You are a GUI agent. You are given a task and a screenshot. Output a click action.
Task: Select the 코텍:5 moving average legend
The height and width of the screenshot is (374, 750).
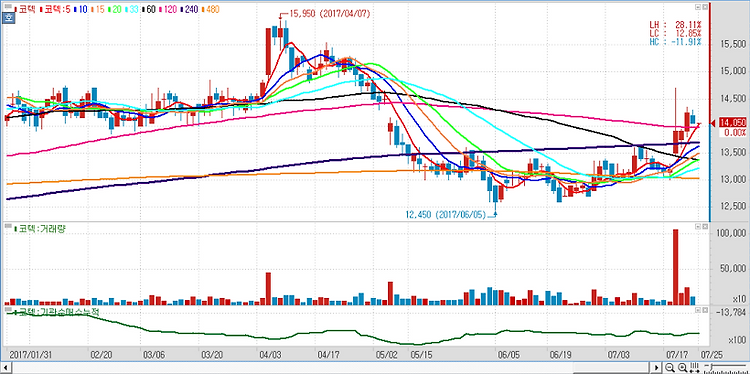(55, 9)
